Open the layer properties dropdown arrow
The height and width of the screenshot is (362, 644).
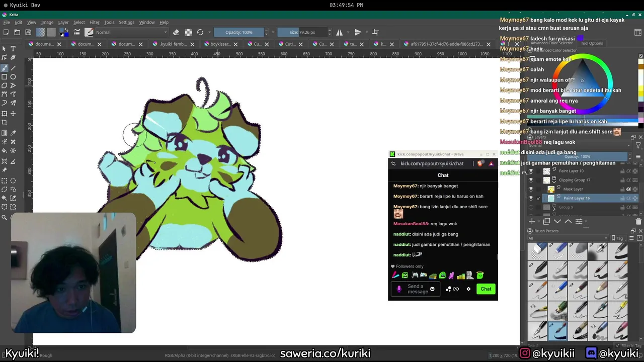point(587,221)
